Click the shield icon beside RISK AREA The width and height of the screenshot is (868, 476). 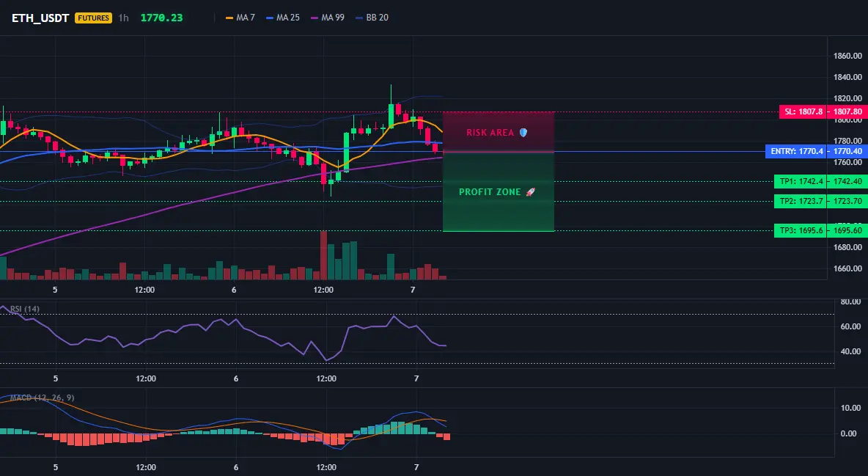523,133
